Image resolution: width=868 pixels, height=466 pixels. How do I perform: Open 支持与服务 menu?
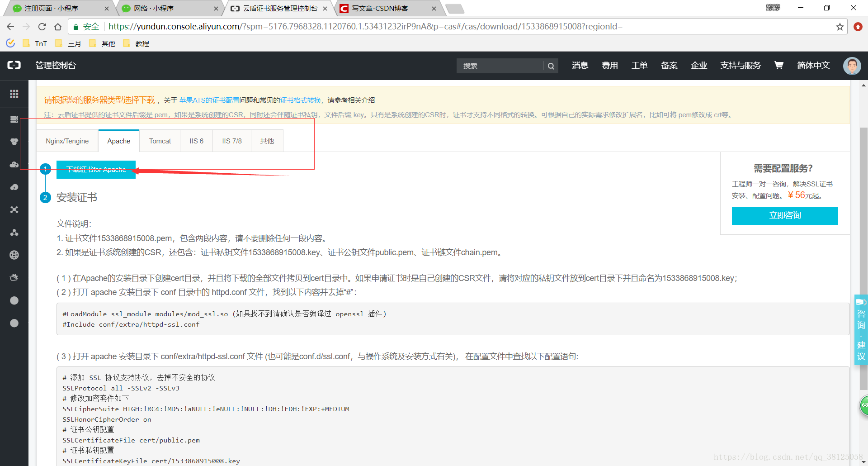click(x=741, y=66)
